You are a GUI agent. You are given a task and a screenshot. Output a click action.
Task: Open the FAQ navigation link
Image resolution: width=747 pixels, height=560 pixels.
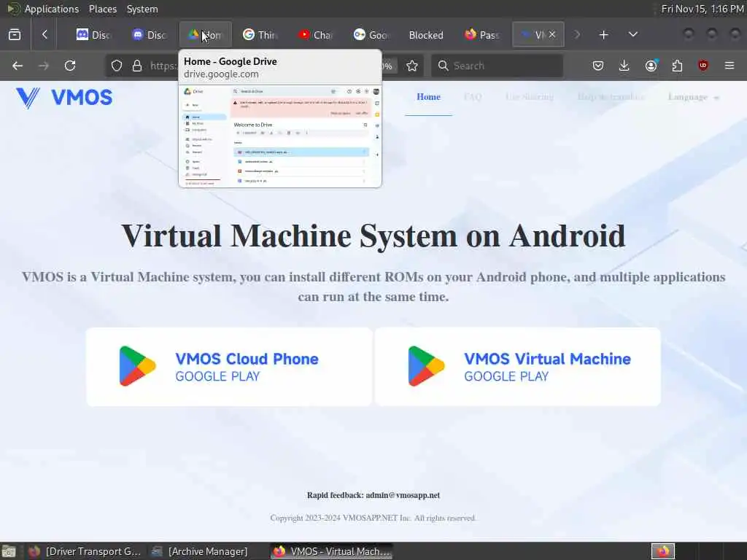(x=473, y=97)
